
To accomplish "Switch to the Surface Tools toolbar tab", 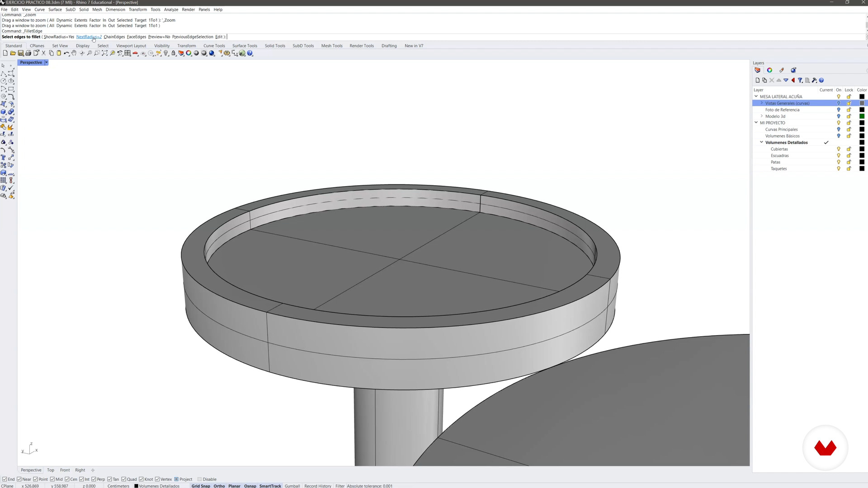I will [x=245, y=46].
